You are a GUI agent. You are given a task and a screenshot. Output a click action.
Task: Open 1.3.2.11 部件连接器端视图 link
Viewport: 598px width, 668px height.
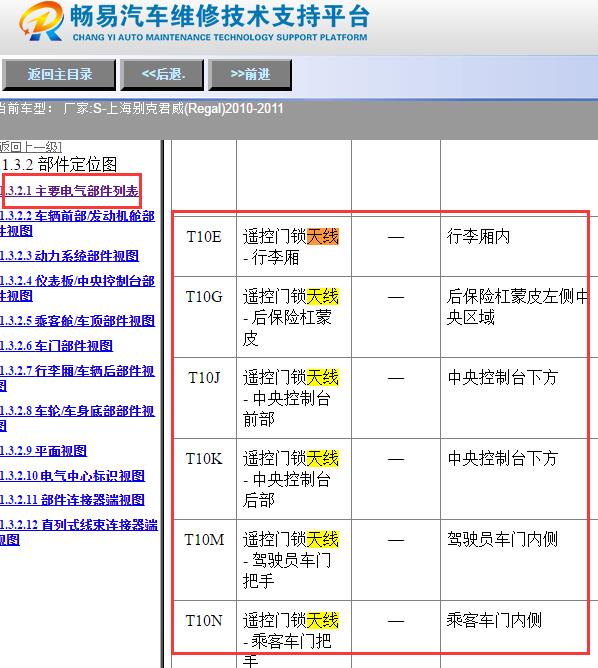point(72,500)
